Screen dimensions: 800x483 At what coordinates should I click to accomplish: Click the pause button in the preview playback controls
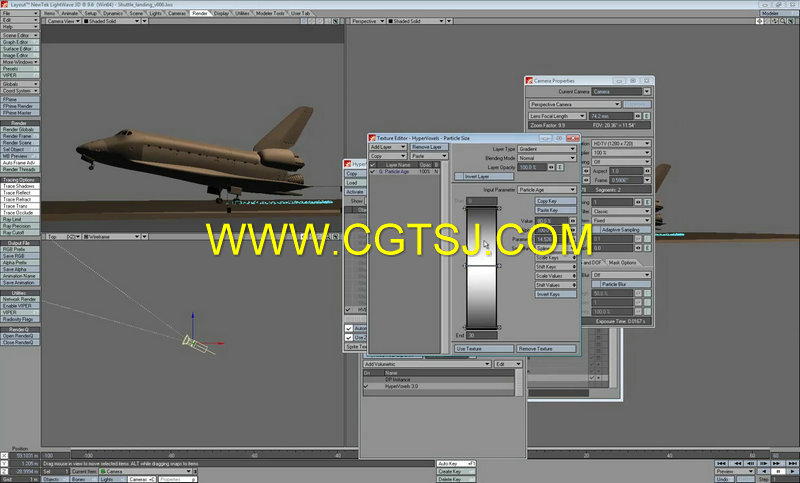pos(778,471)
